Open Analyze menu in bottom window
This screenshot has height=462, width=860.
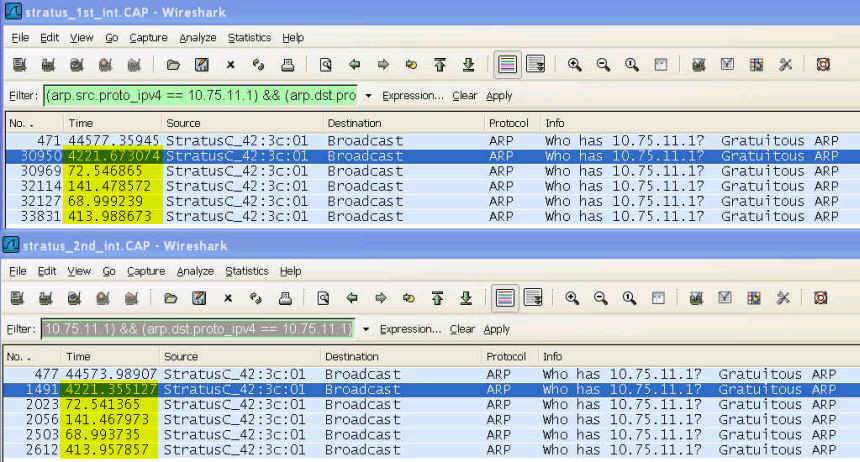[198, 271]
